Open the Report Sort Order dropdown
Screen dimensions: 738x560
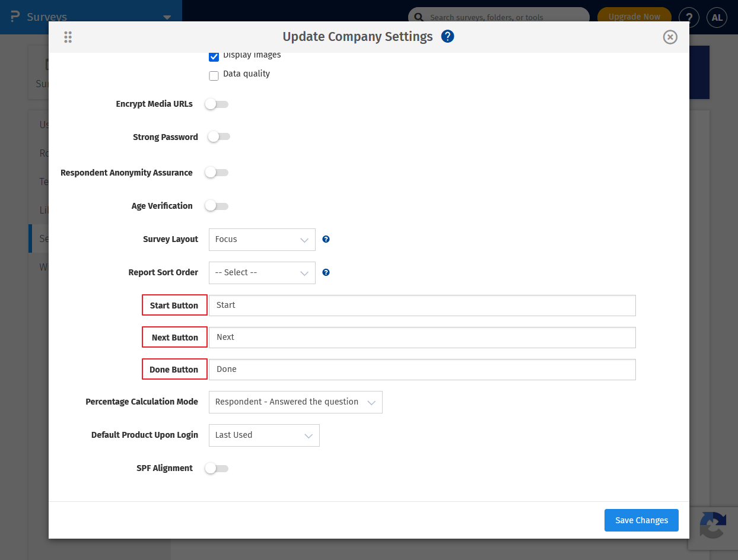click(262, 272)
